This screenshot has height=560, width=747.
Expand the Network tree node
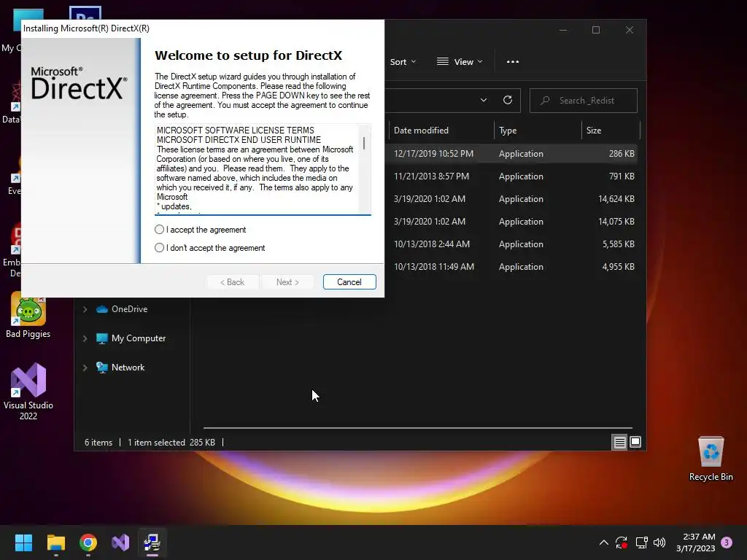point(85,367)
